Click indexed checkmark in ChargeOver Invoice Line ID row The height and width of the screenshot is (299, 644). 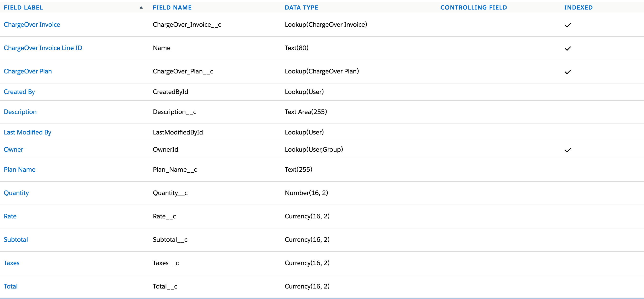568,49
